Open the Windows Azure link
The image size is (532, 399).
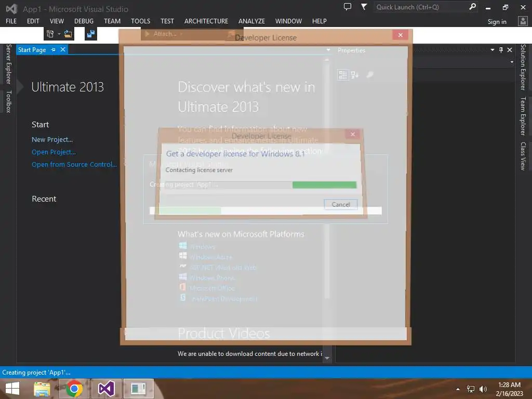click(x=211, y=257)
